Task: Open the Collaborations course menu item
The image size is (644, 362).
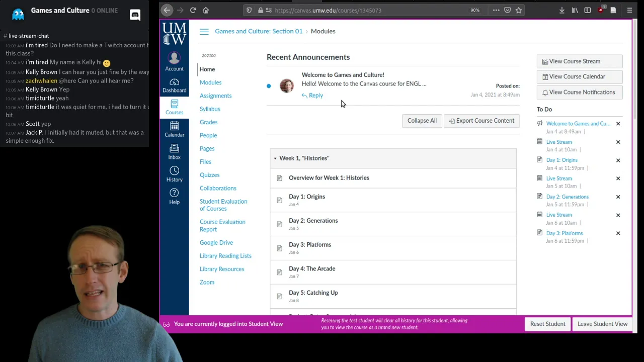Action: [x=218, y=188]
